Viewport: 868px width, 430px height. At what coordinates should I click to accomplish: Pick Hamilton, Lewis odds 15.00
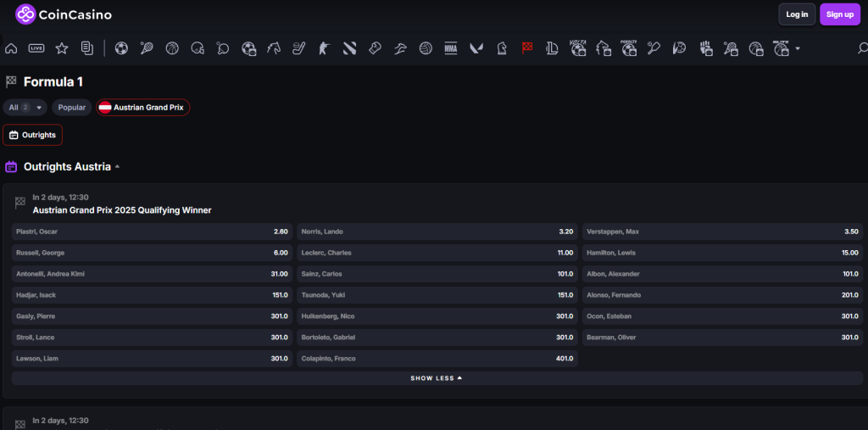722,253
